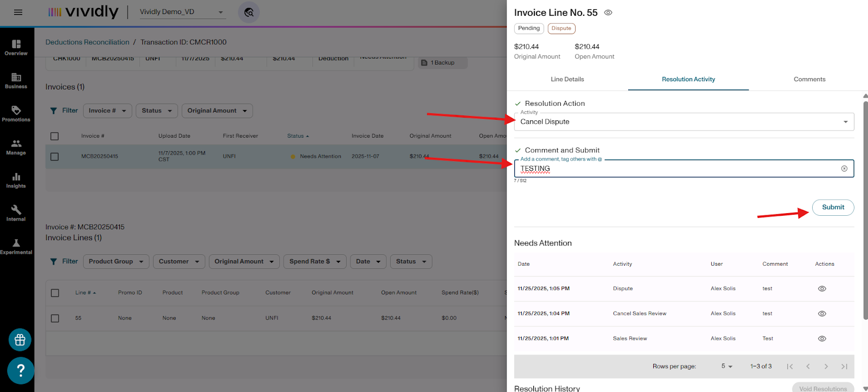This screenshot has height=392, width=868.
Task: Expand the Rows per page dropdown
Action: [726, 367]
